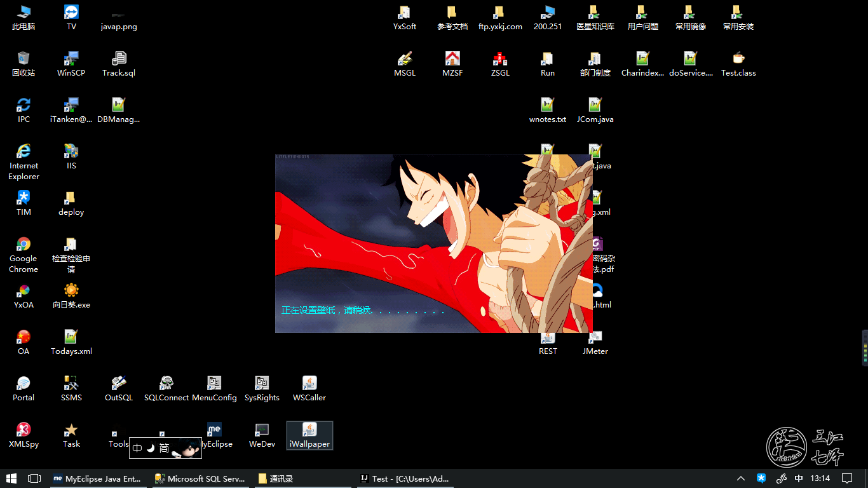This screenshot has width=868, height=488.
Task: Open the ftp.yxkj.com folder shortcut
Action: pyautogui.click(x=500, y=18)
